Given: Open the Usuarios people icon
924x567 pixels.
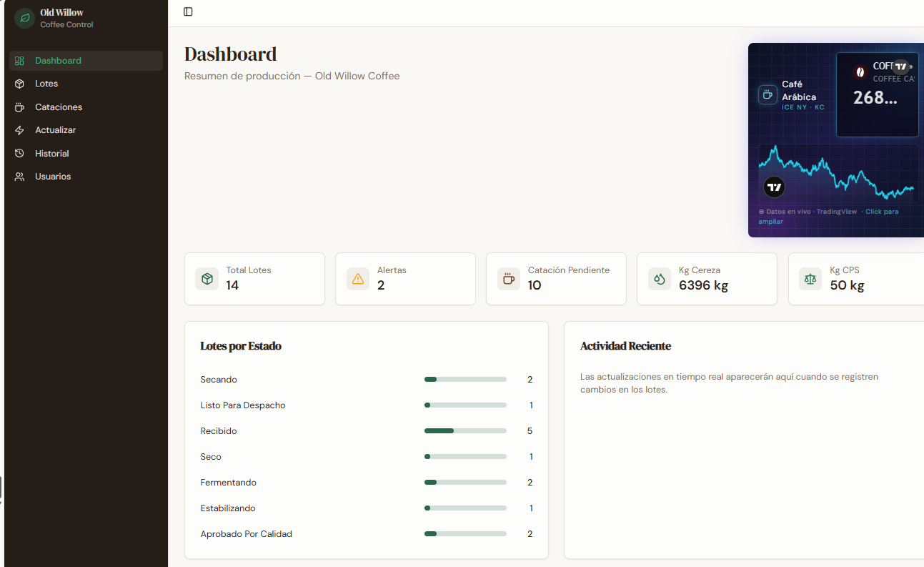Looking at the screenshot, I should point(20,177).
